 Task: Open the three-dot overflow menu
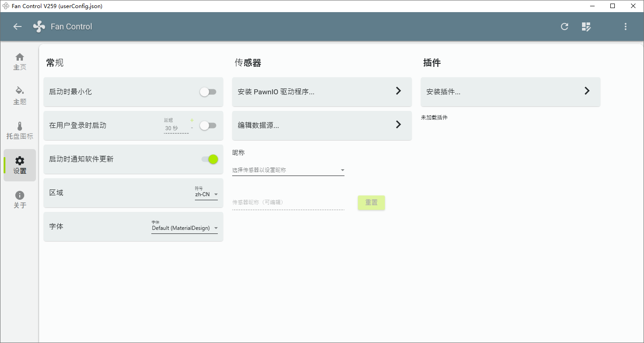tap(625, 26)
